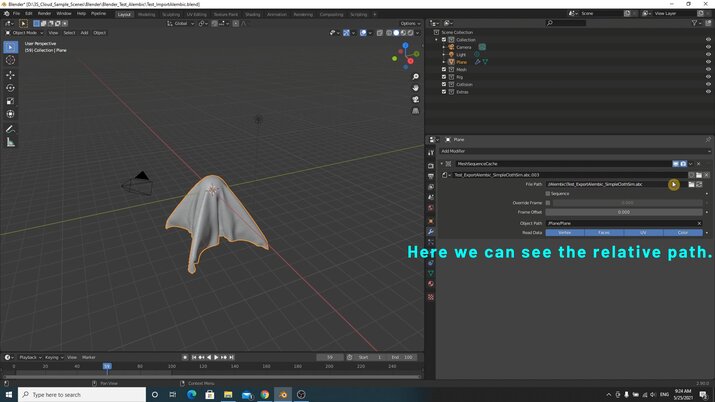The image size is (715, 402).
Task: Open Blender from Windows taskbar
Action: pyautogui.click(x=283, y=395)
